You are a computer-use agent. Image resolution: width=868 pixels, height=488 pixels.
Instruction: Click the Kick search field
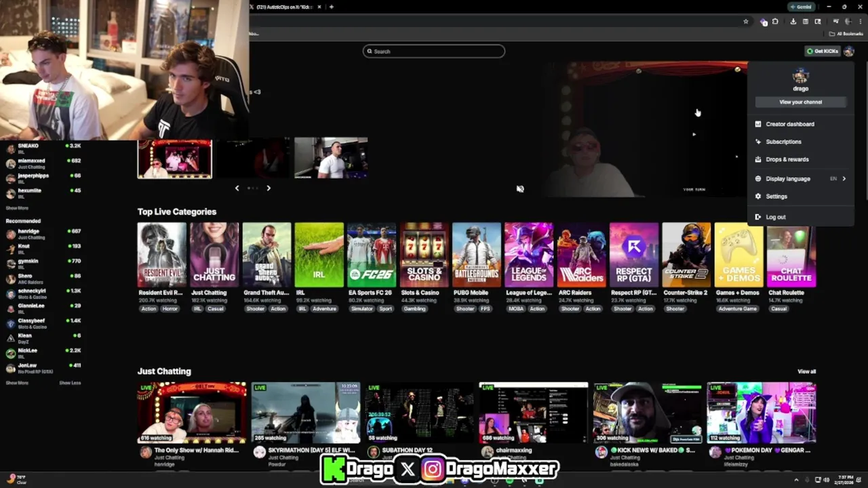point(434,52)
